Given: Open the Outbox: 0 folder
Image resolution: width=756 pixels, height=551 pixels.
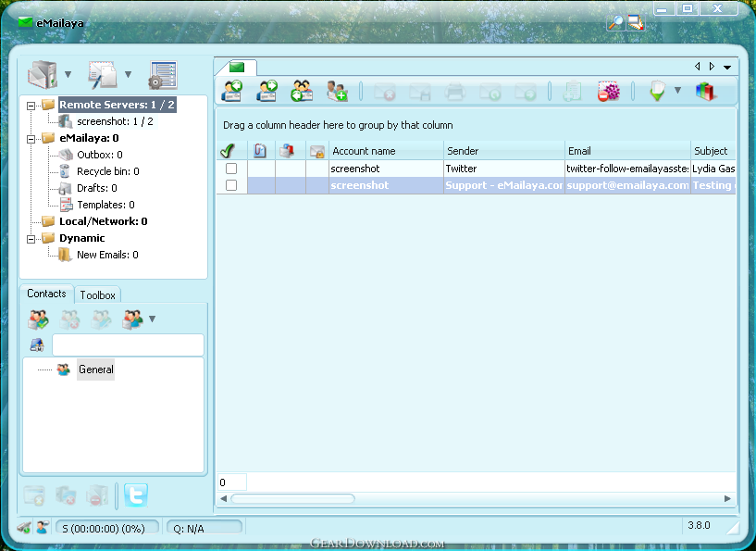Looking at the screenshot, I should coord(100,155).
